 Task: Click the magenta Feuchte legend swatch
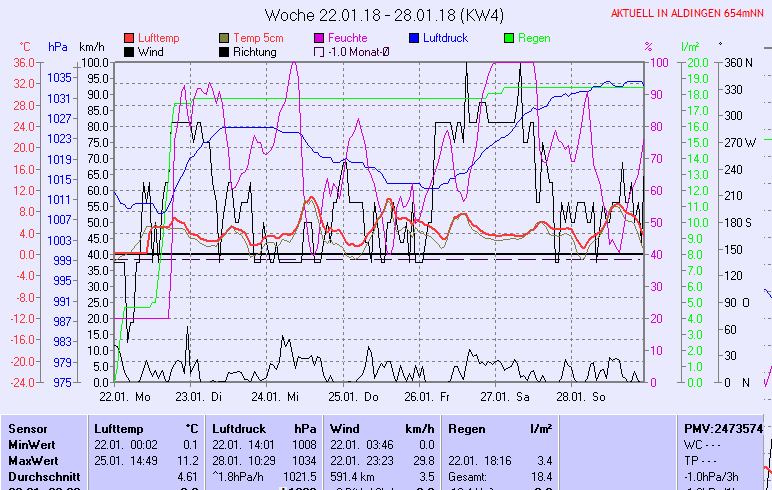pyautogui.click(x=320, y=38)
